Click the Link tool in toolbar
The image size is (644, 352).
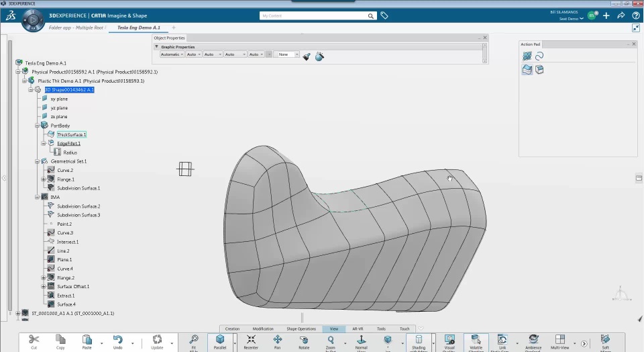pos(502,342)
